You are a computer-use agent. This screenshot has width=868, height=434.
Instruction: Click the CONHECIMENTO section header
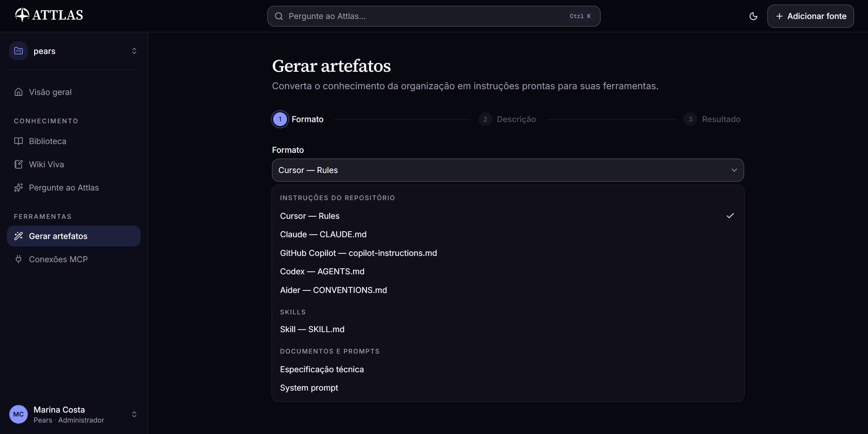tap(46, 121)
